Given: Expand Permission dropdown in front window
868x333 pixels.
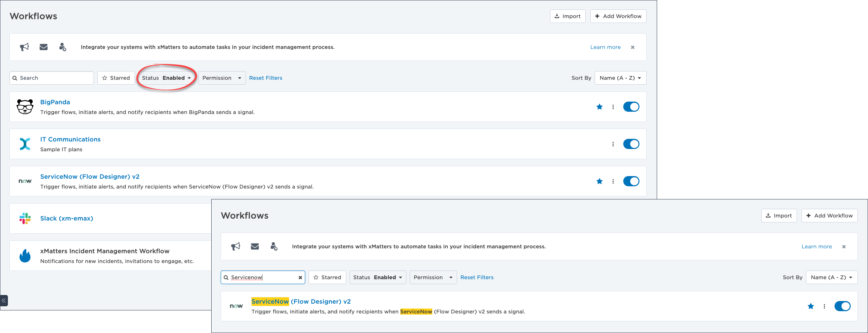Looking at the screenshot, I should click(433, 277).
